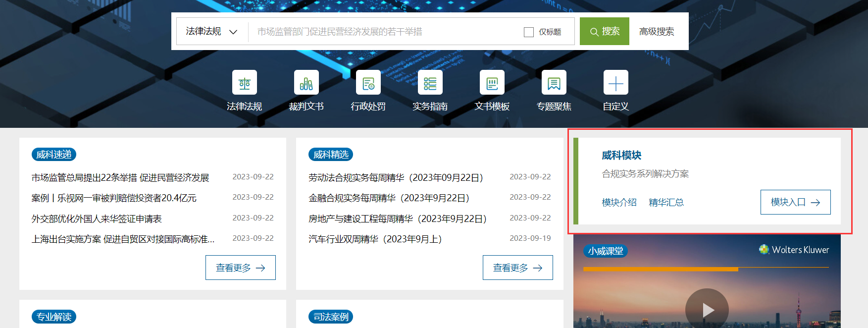Open 高级搜索 advanced search
868x328 pixels.
click(657, 31)
